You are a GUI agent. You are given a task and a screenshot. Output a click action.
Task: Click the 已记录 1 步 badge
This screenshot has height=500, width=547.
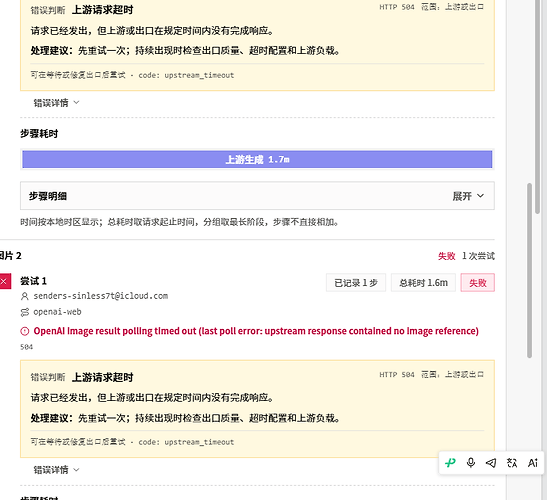(x=356, y=283)
